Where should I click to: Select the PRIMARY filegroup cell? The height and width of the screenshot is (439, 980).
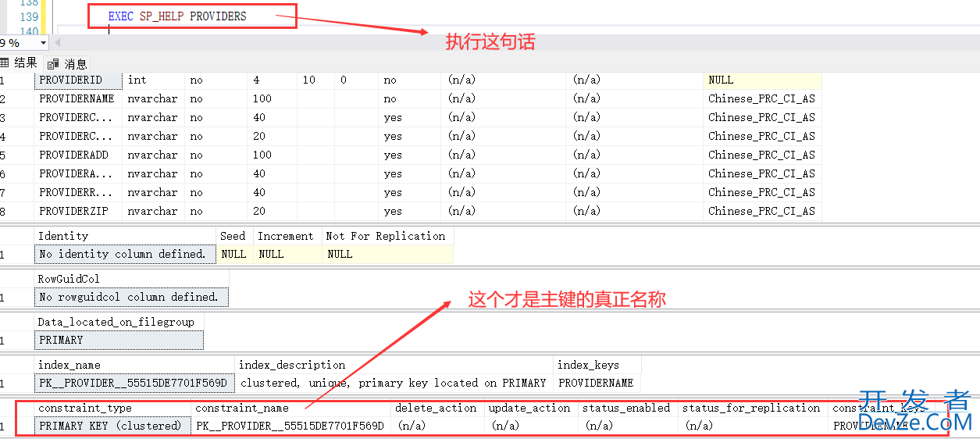pyautogui.click(x=119, y=340)
